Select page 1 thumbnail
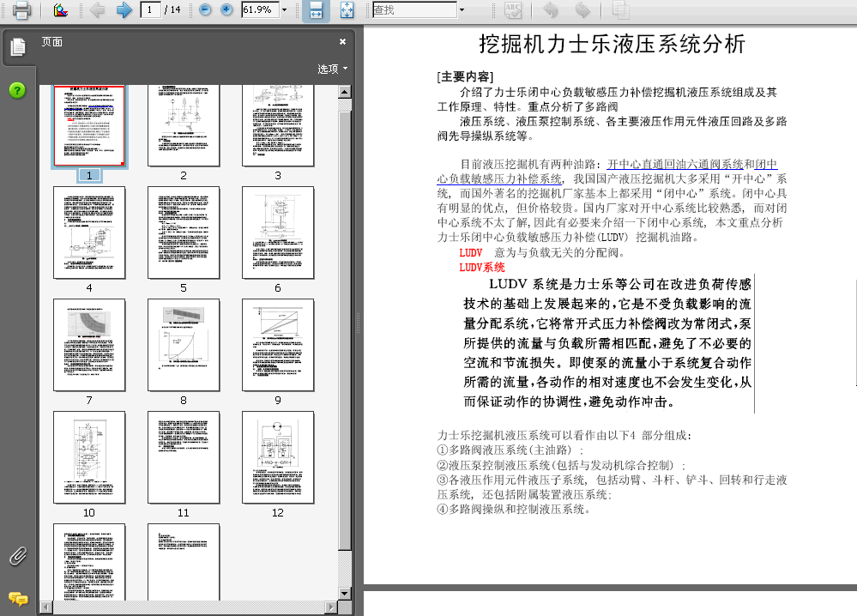 89,125
